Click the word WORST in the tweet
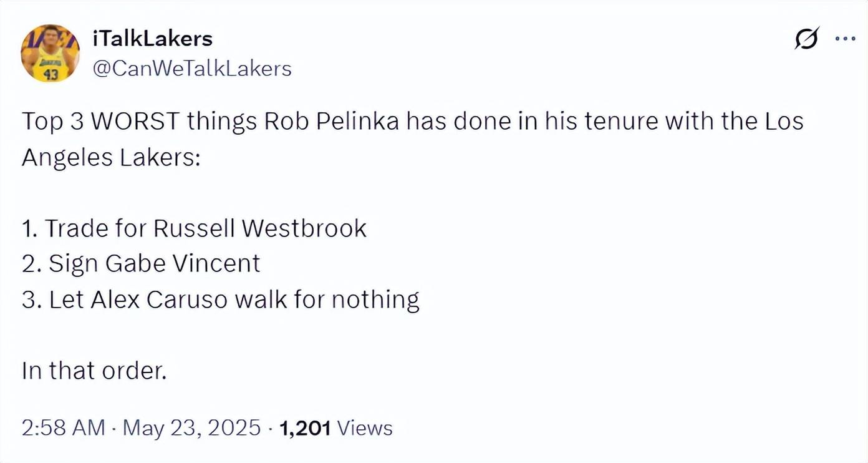The image size is (868, 463). click(x=135, y=121)
